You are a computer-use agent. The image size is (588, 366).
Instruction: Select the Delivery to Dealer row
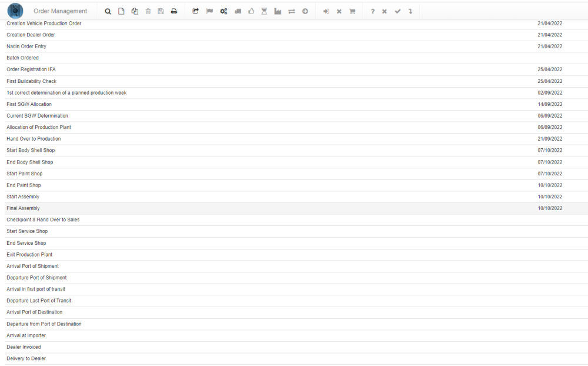pyautogui.click(x=296, y=359)
